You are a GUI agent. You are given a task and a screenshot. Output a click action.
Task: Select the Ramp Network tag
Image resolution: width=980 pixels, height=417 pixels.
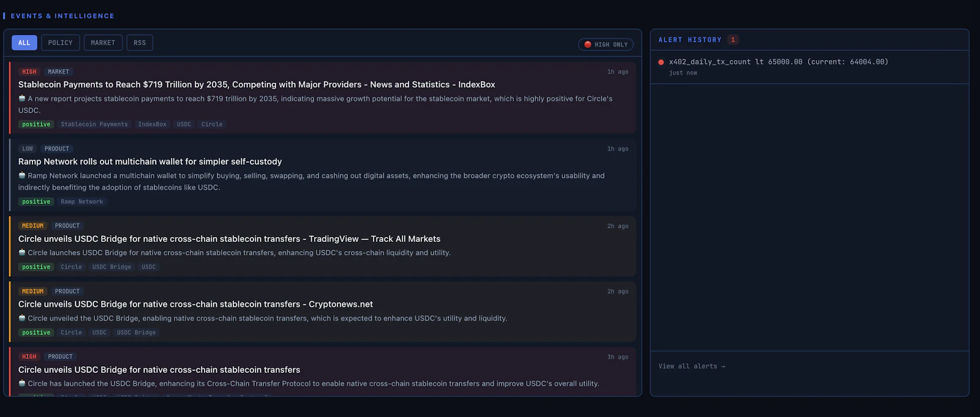pos(82,201)
